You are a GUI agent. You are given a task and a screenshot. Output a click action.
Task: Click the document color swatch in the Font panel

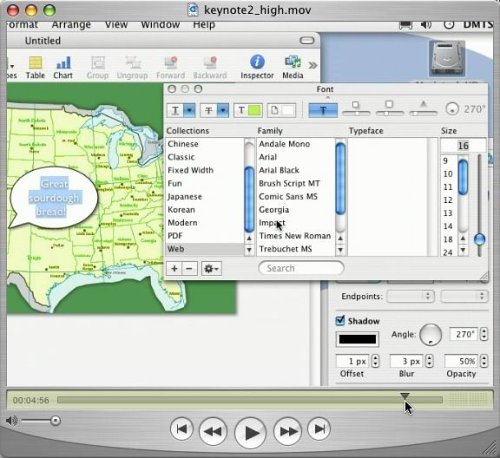288,110
